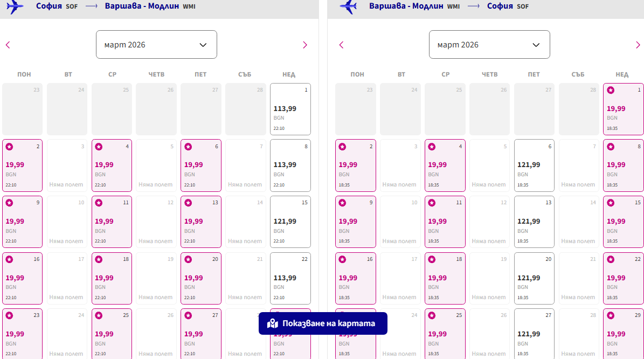Screen dimensions: 644x359
Task: Go to next month in return calendar
Action: point(638,45)
